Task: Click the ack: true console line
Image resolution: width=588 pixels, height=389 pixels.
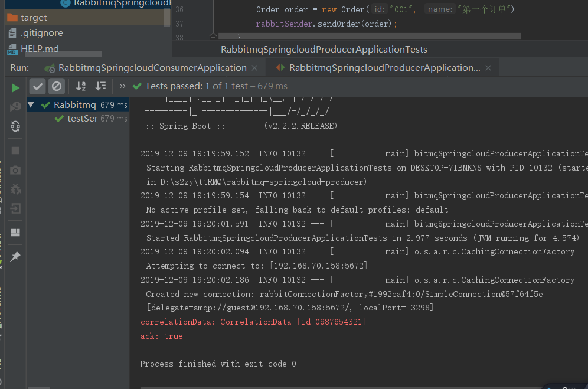Action: pyautogui.click(x=162, y=336)
